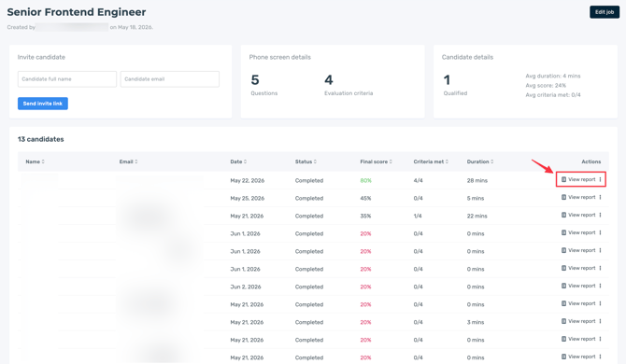This screenshot has height=364, width=626.
Task: Click the Evaluation criteria count
Action: (x=329, y=80)
